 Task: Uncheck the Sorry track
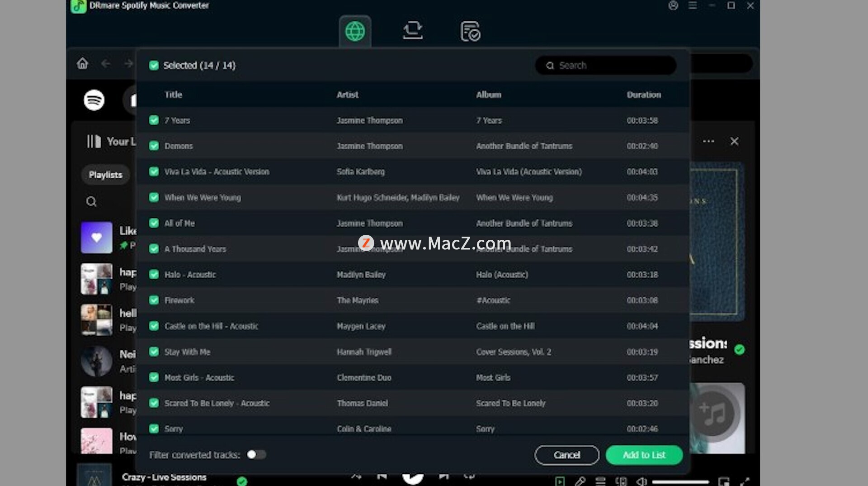[154, 429]
